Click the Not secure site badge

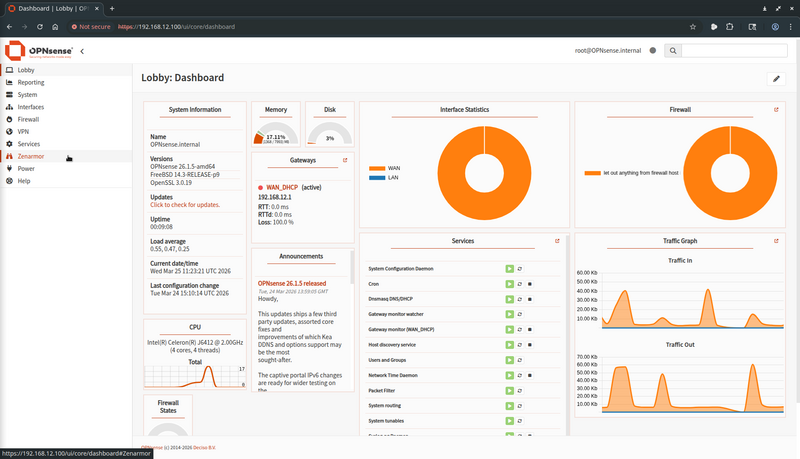[x=91, y=27]
